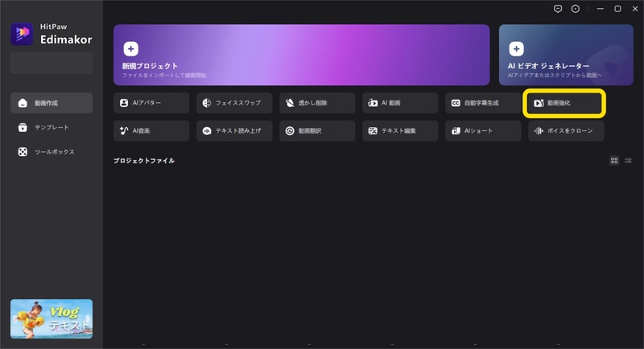
Task: Launch テキスト読み上げ text-to-speech
Action: (x=234, y=131)
